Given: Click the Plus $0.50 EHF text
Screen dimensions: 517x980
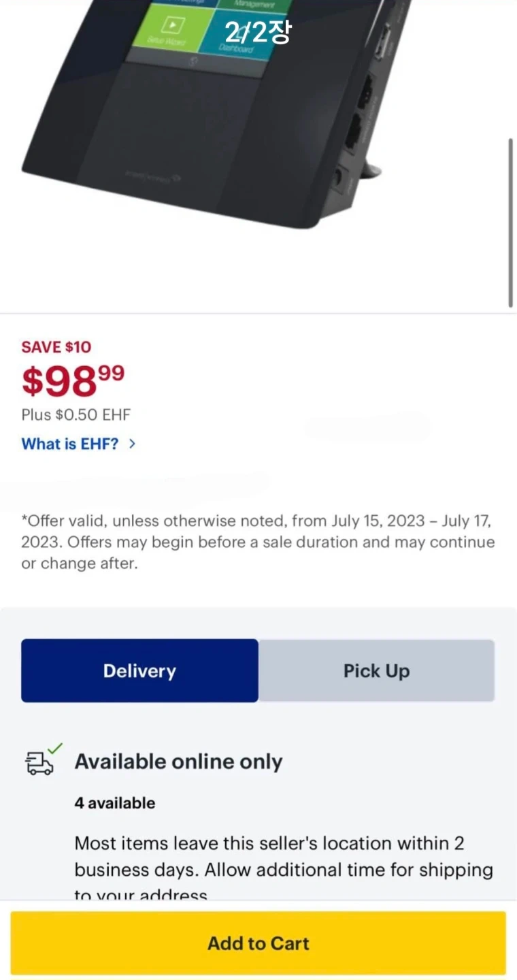Looking at the screenshot, I should pyautogui.click(x=76, y=414).
